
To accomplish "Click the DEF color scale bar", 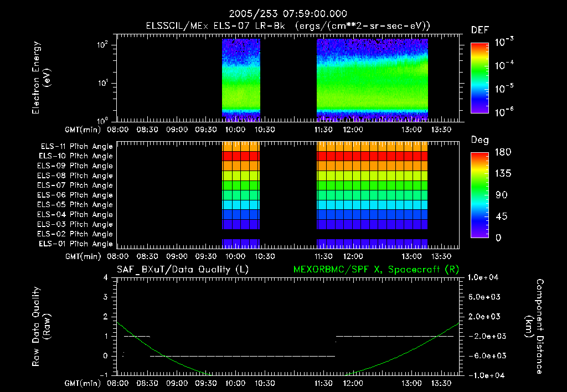I will (480, 78).
